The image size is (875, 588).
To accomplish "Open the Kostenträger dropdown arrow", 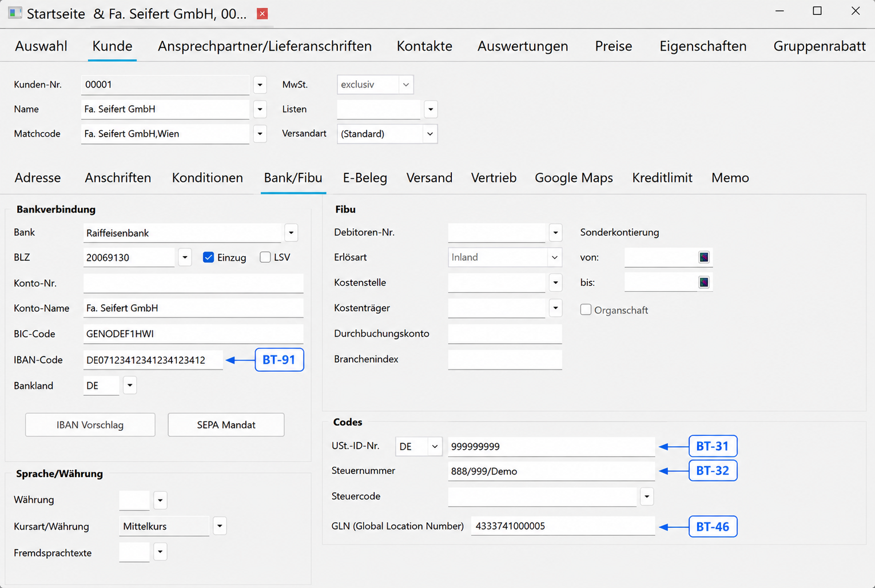I will pyautogui.click(x=555, y=308).
